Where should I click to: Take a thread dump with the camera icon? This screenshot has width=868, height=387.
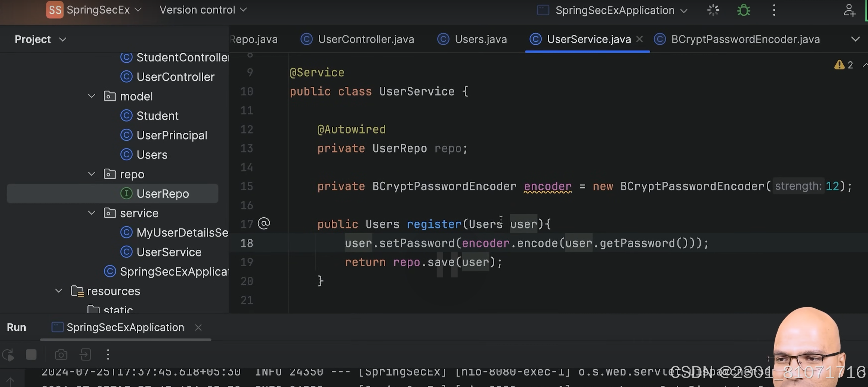[61, 354]
